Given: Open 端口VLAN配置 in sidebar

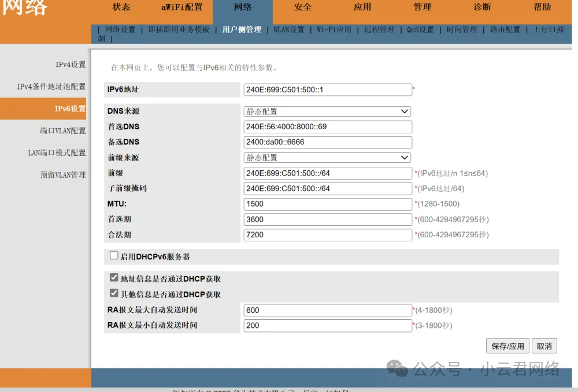Looking at the screenshot, I should pyautogui.click(x=62, y=130).
